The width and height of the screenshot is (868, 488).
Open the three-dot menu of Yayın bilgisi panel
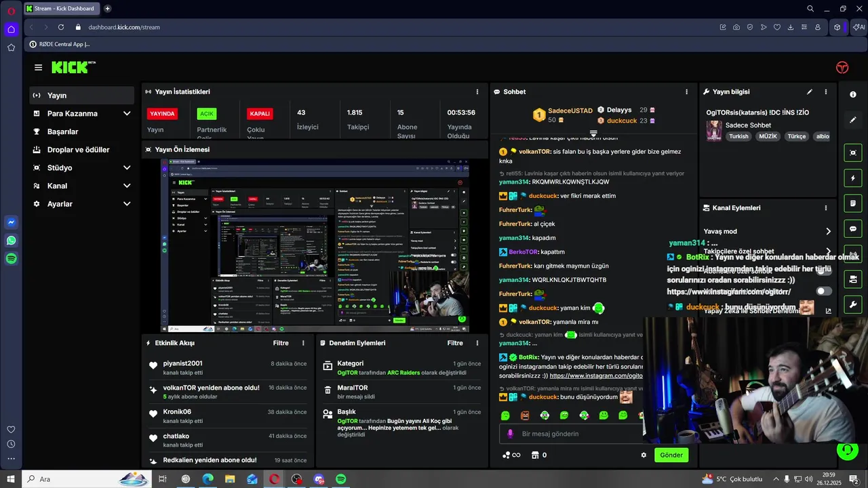pos(826,91)
